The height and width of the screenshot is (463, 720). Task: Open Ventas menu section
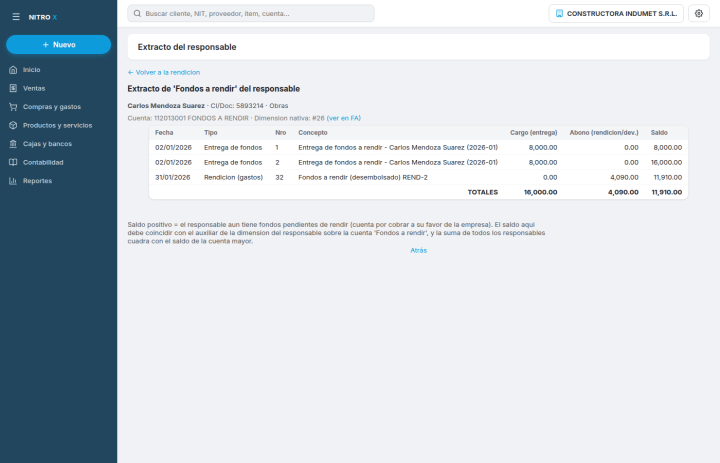click(x=34, y=88)
